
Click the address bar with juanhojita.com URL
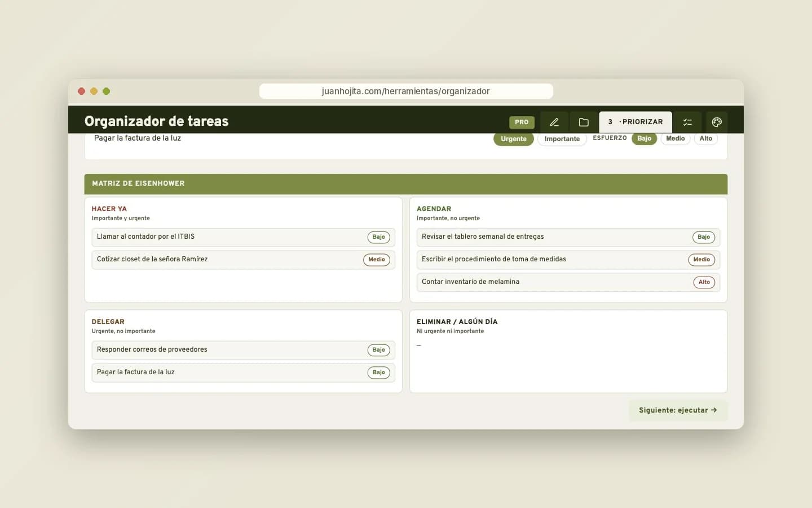pos(406,91)
